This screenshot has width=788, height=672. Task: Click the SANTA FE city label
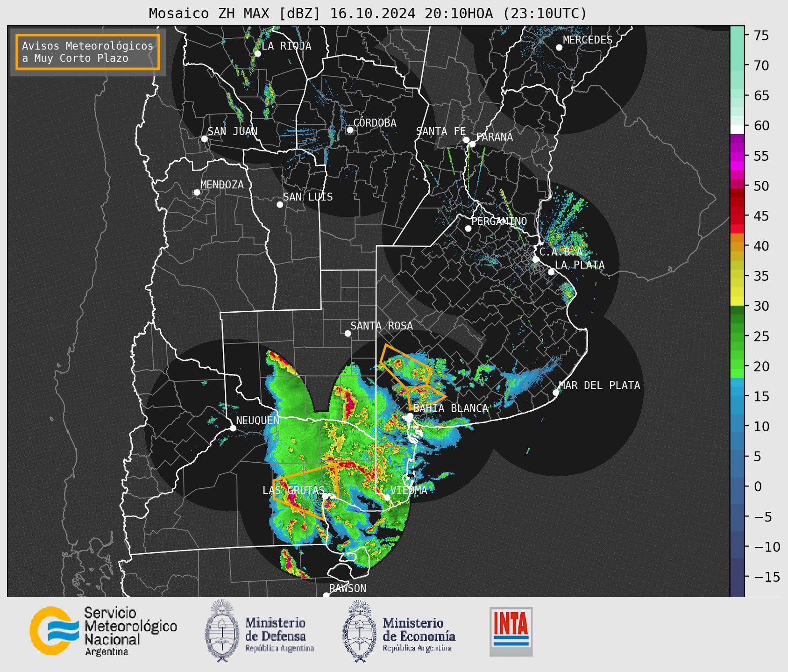pos(441,131)
